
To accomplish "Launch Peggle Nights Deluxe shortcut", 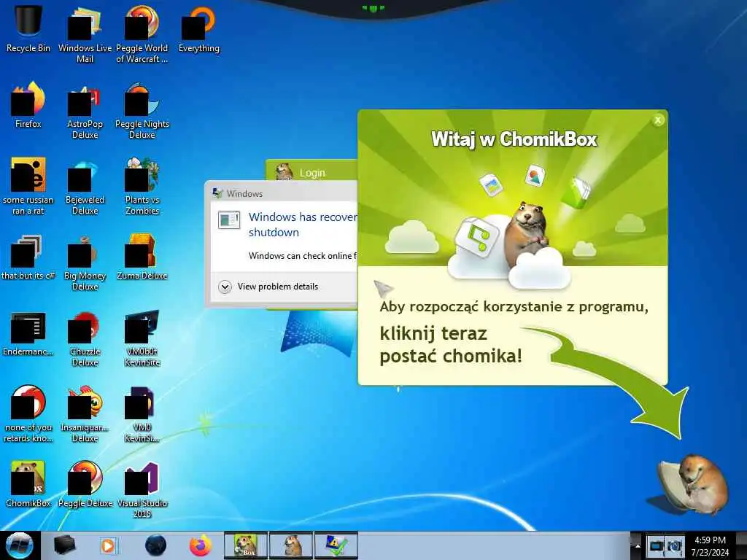I will coord(142,111).
